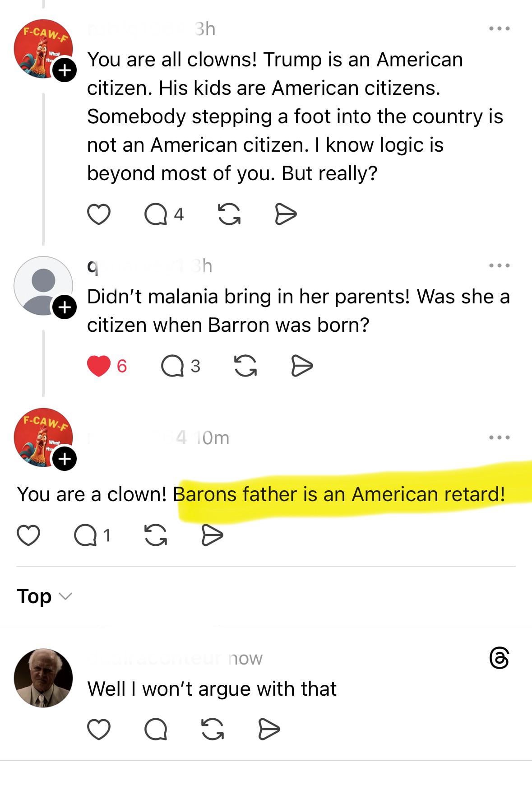Open more options for first post
The width and height of the screenshot is (532, 786).
pos(499,28)
